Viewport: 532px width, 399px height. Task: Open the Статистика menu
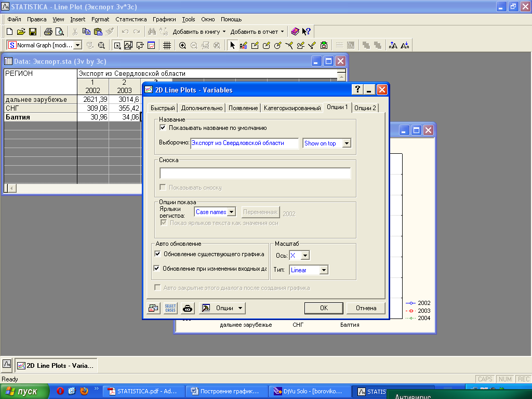coord(131,19)
